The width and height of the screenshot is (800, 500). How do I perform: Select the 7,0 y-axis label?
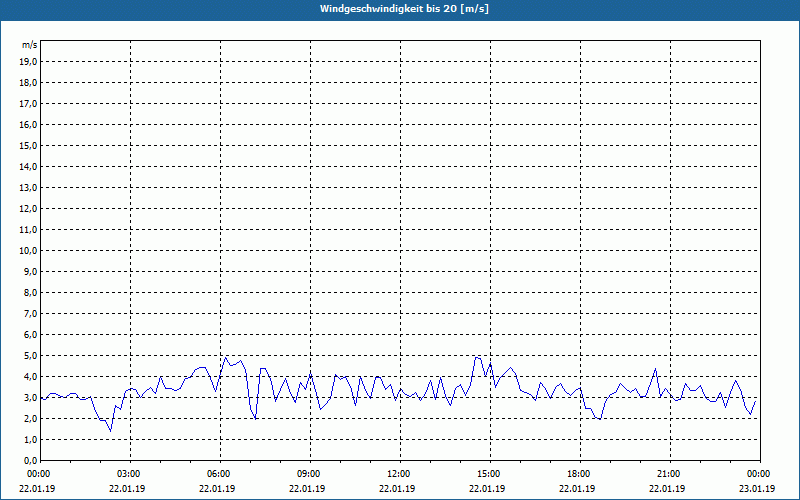click(x=30, y=313)
